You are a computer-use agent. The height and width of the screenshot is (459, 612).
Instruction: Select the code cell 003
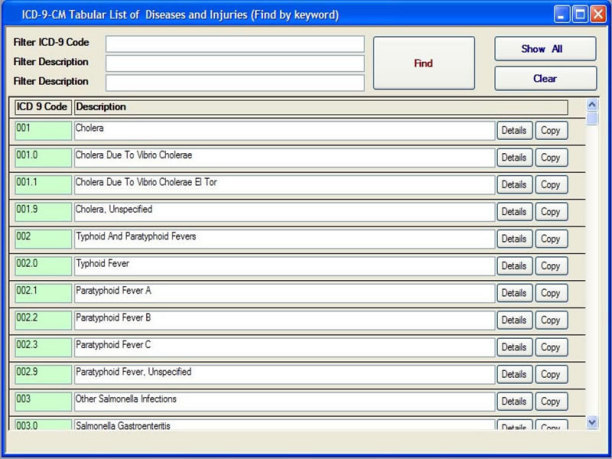(43, 401)
